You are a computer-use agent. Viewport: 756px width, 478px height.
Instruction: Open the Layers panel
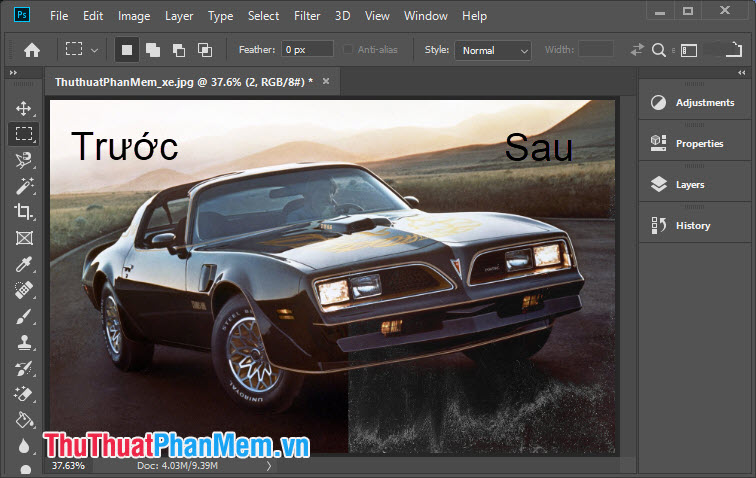tap(689, 184)
